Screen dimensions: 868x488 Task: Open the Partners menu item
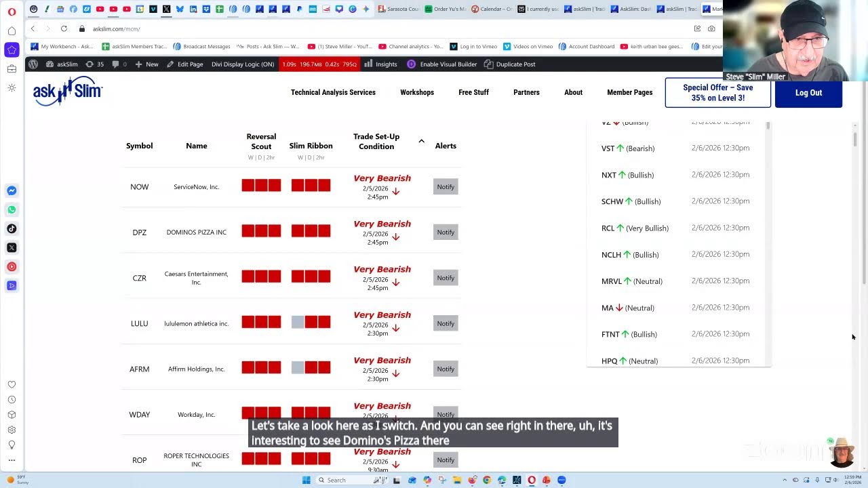pyautogui.click(x=526, y=92)
